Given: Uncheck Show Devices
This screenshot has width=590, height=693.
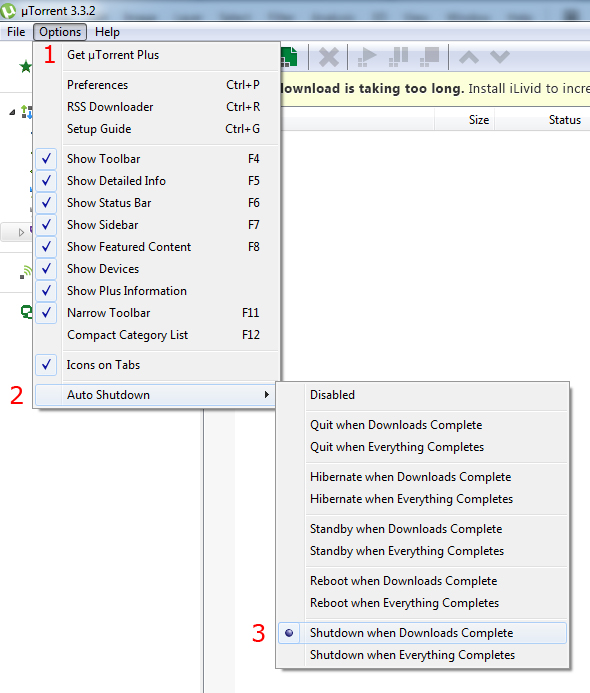Looking at the screenshot, I should 157,269.
